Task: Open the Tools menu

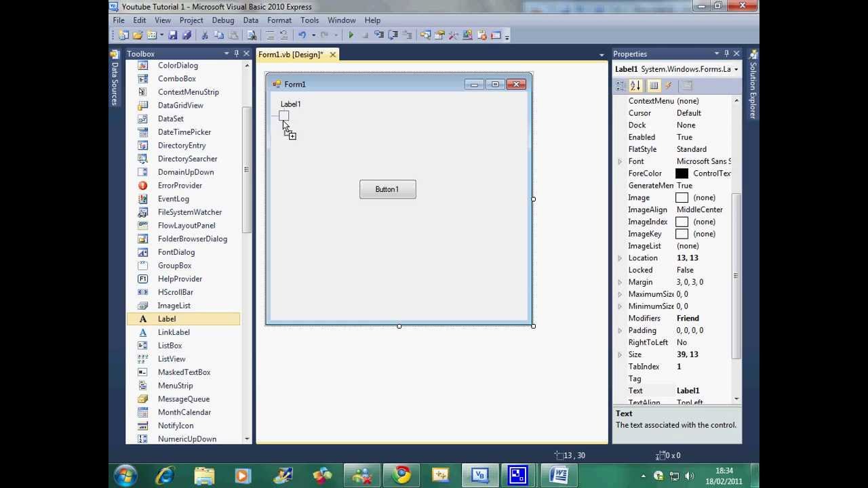Action: [310, 20]
